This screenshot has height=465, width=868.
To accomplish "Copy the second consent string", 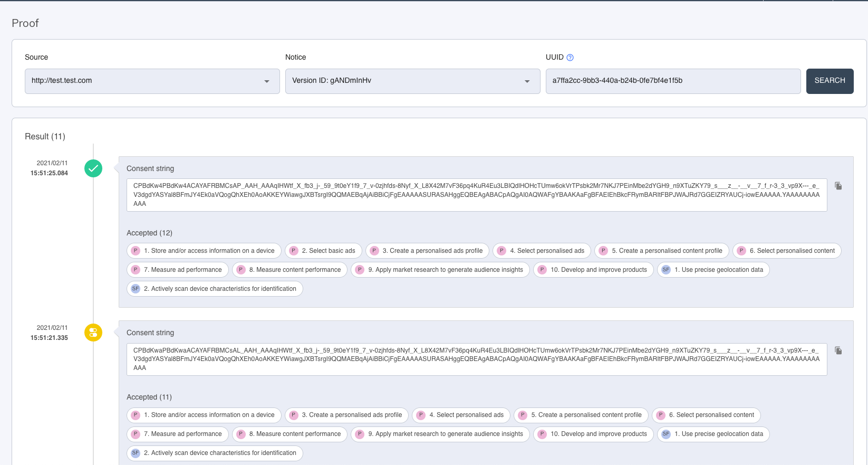I will [x=838, y=350].
